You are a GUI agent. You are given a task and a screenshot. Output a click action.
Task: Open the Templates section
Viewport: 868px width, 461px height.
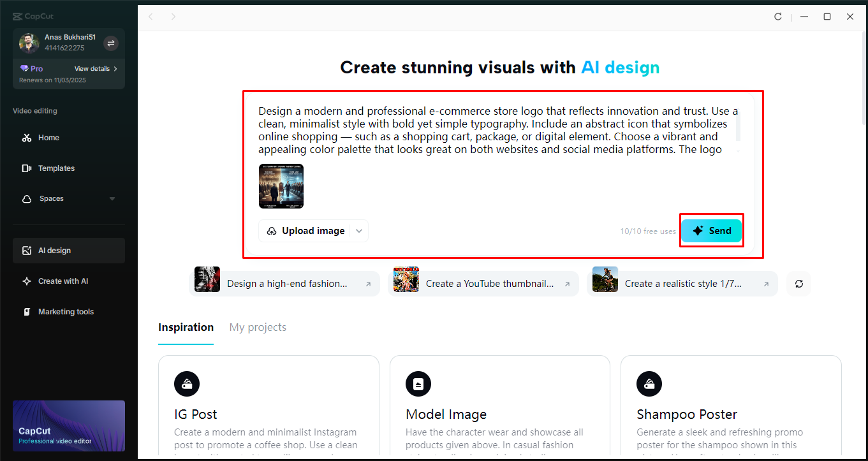[56, 168]
